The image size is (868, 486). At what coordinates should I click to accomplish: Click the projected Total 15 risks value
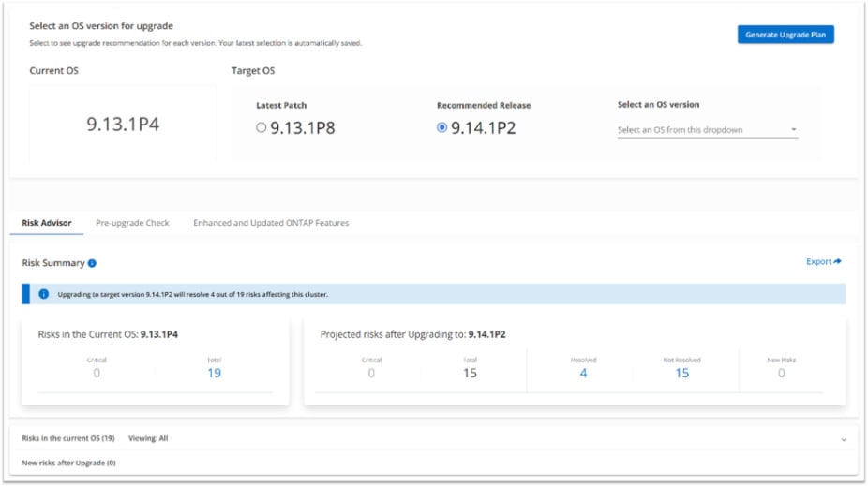(x=470, y=373)
